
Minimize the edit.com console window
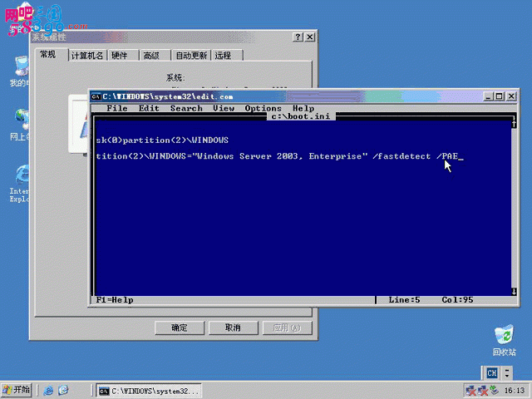click(488, 96)
